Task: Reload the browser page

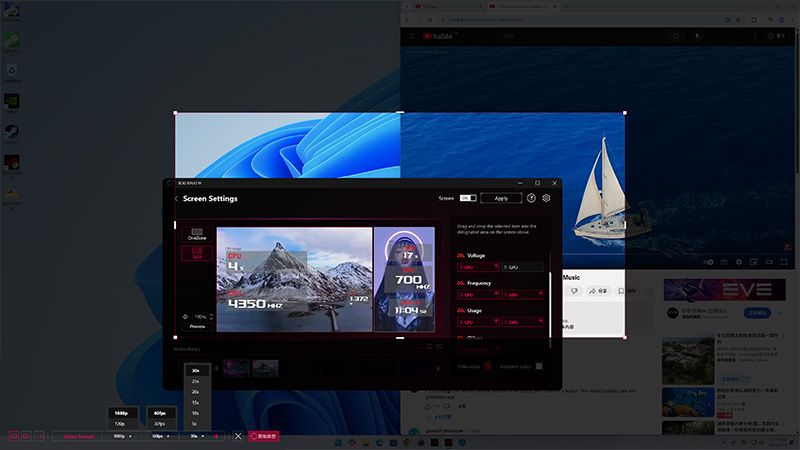Action: (430, 20)
